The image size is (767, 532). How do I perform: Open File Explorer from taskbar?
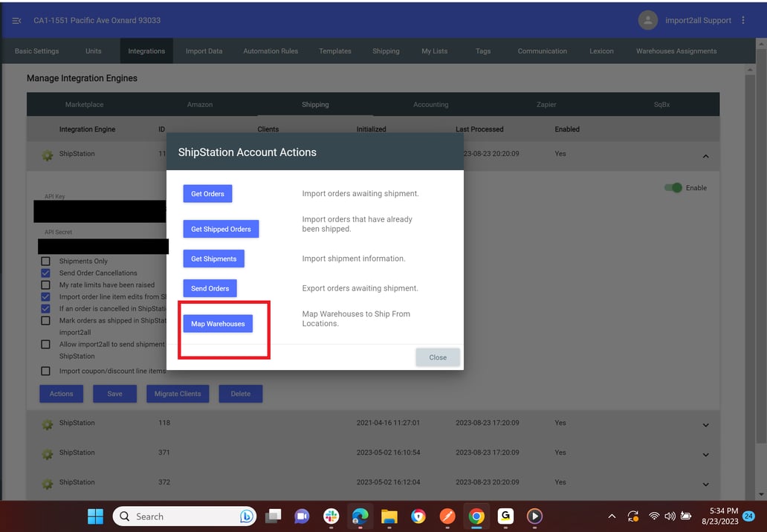tap(389, 516)
